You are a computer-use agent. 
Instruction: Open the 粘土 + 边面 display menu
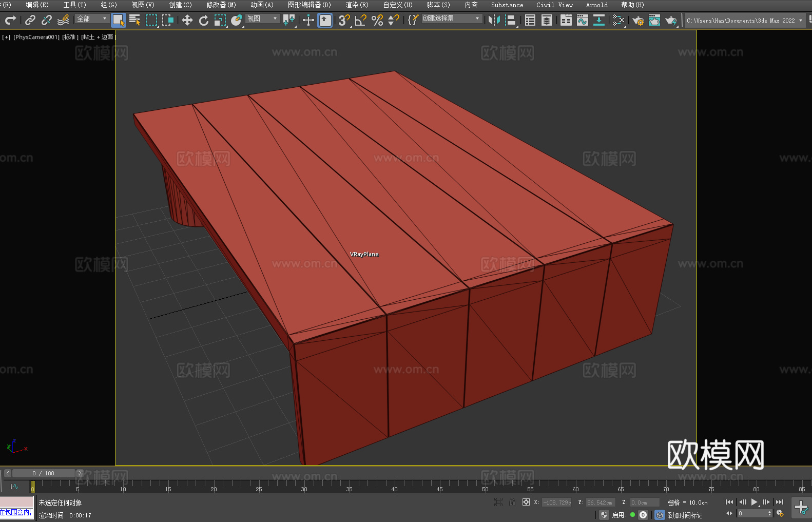(x=98, y=37)
